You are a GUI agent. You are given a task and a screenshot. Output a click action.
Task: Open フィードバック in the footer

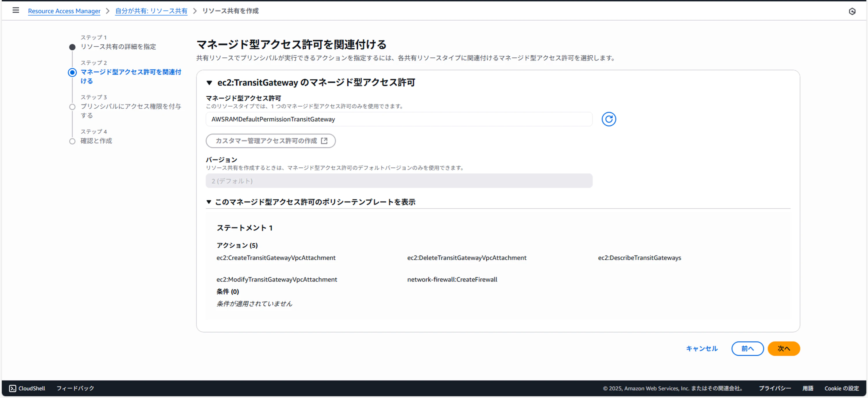[x=75, y=388]
